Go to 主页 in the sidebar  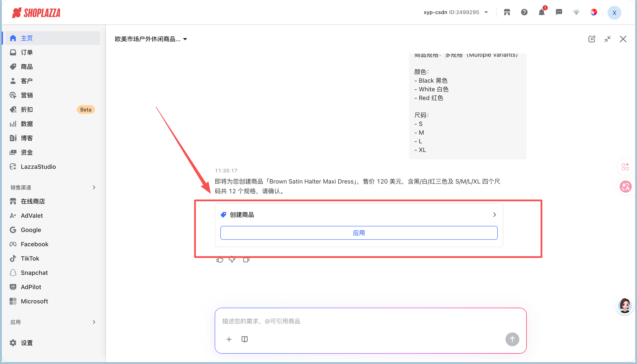(x=53, y=38)
